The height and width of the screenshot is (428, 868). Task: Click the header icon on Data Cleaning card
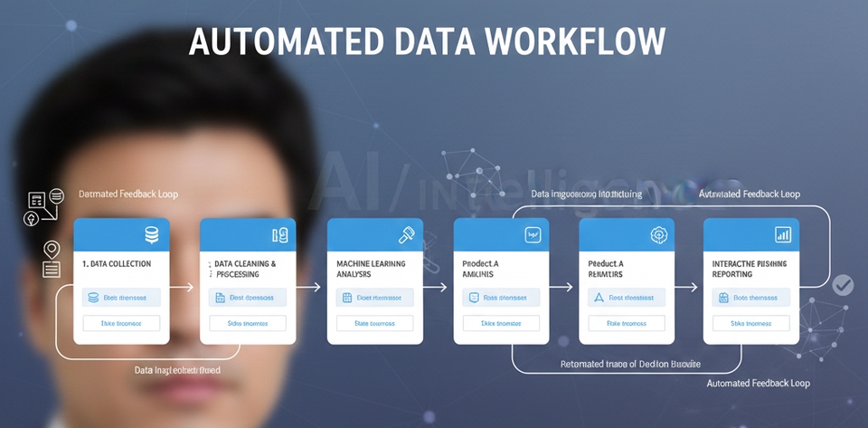point(279,235)
